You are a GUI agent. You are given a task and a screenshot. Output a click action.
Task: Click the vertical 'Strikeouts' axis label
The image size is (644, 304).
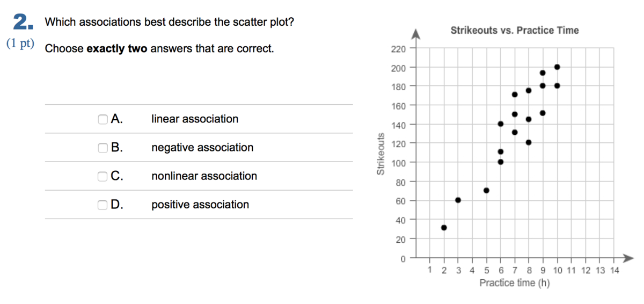[x=380, y=154]
